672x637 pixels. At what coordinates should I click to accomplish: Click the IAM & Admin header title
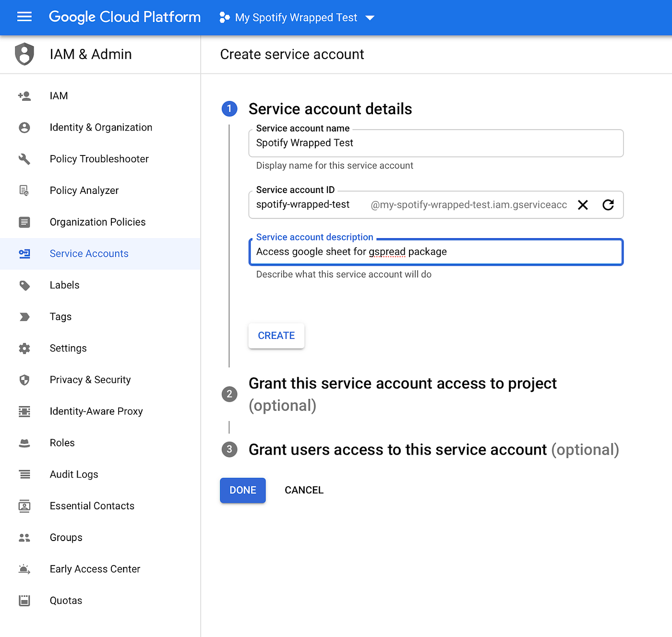click(x=91, y=54)
